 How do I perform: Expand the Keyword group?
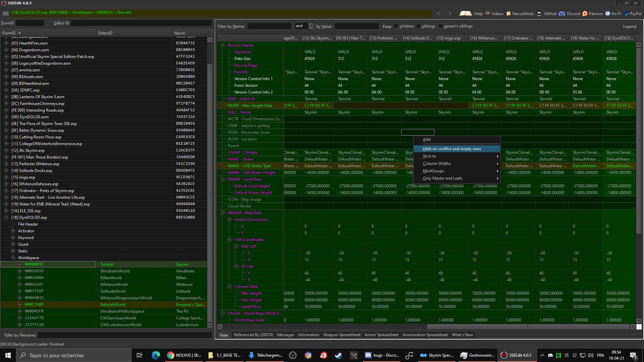tap(13, 238)
